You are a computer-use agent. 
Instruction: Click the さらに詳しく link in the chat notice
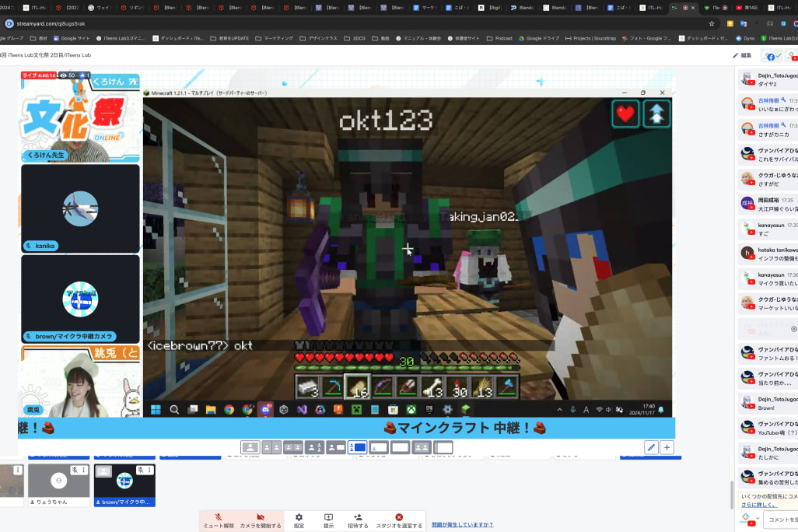click(758, 505)
